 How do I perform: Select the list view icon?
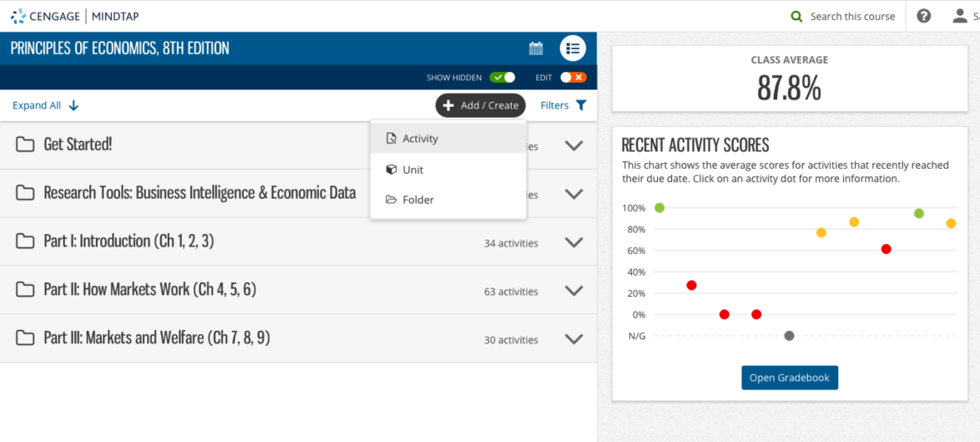[x=573, y=48]
